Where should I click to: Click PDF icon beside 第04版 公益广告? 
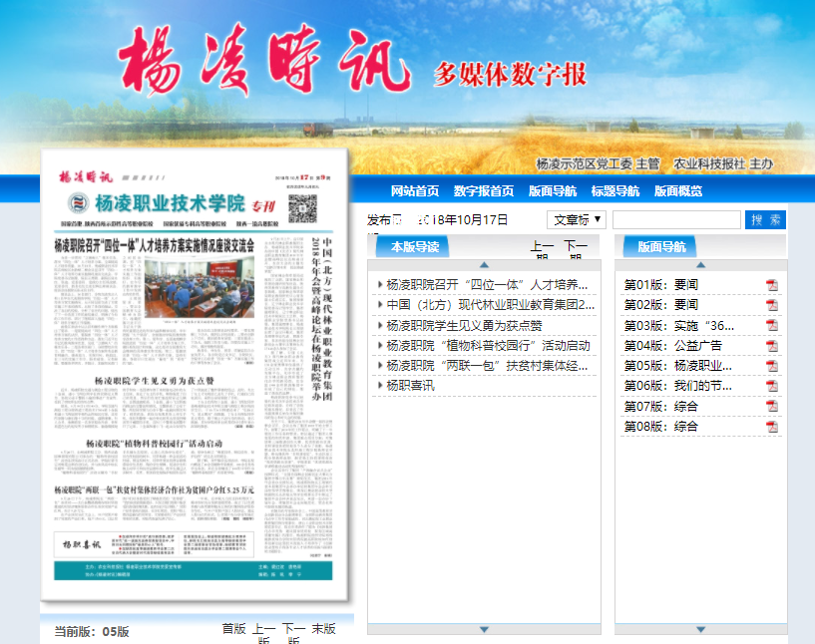pos(771,346)
